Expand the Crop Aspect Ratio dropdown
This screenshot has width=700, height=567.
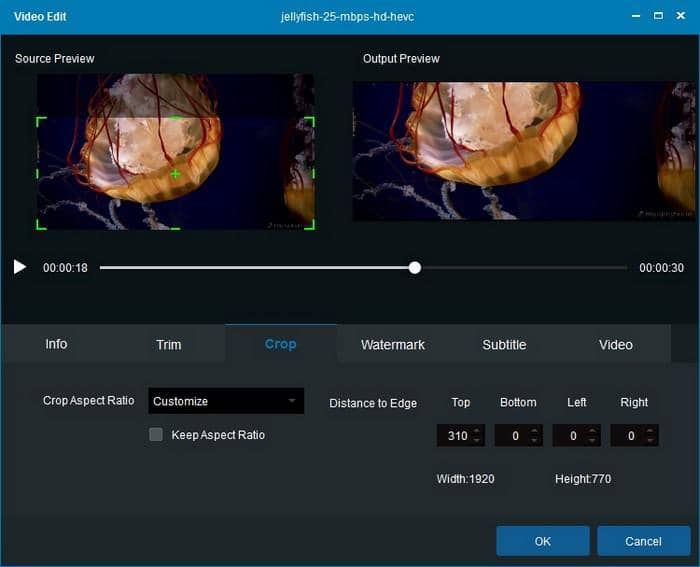point(226,401)
